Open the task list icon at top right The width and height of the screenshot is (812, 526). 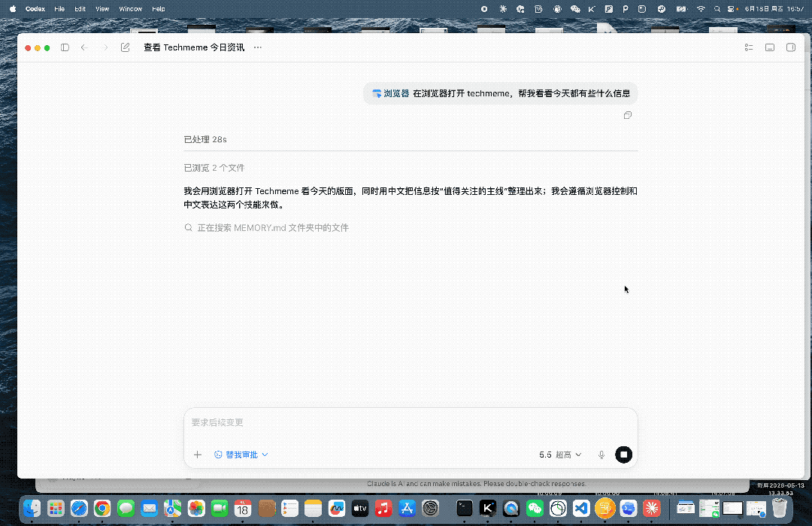749,47
